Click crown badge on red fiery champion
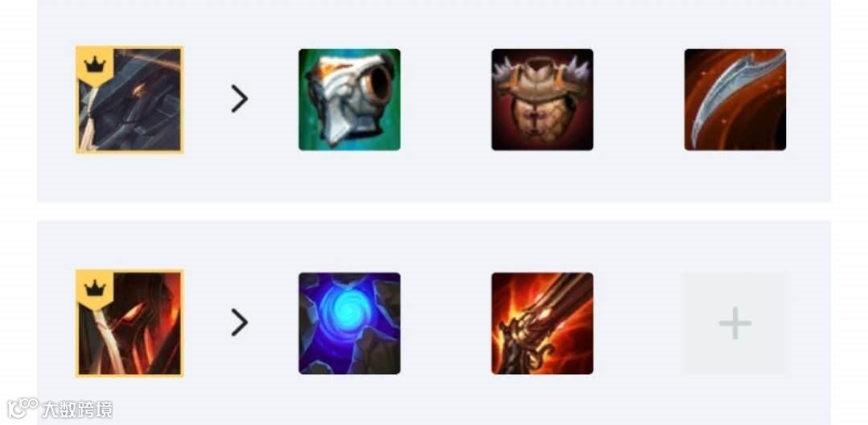 point(95,288)
